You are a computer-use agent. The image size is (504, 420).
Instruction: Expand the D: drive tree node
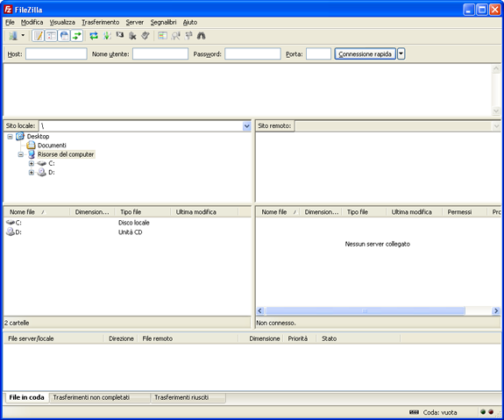click(32, 173)
